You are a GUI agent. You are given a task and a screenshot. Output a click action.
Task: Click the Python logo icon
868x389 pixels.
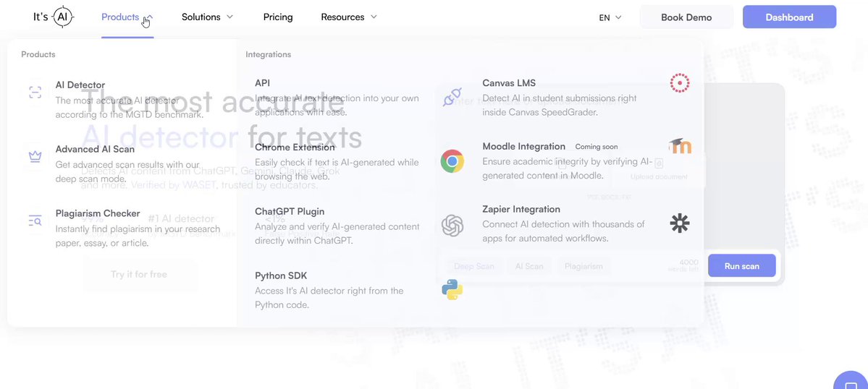452,289
